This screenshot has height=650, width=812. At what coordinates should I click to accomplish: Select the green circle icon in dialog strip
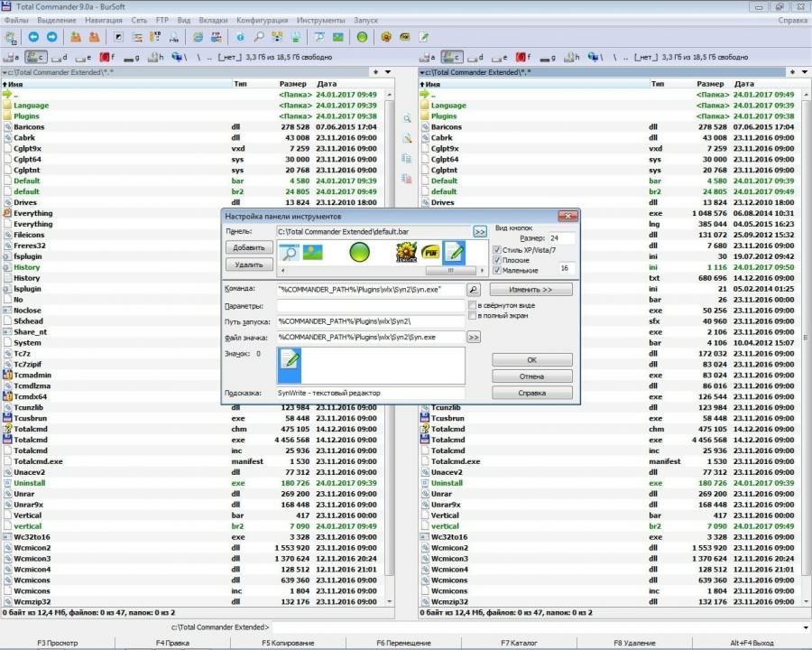(x=360, y=253)
